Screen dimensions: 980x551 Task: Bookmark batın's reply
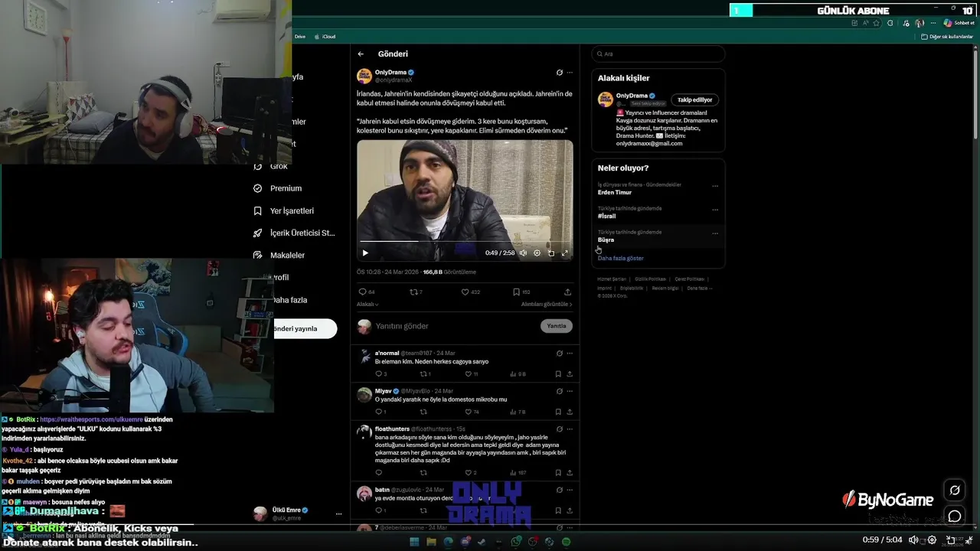click(x=558, y=510)
